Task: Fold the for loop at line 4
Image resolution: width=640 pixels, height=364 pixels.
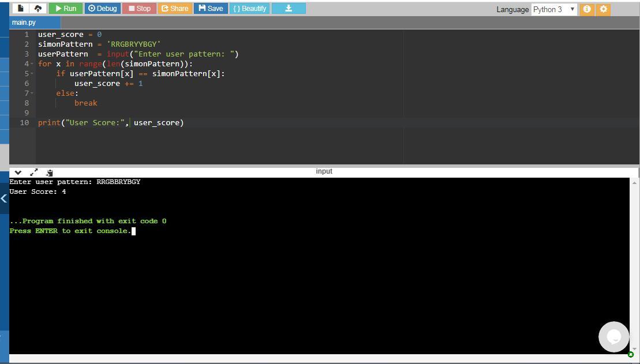Action: click(32, 64)
